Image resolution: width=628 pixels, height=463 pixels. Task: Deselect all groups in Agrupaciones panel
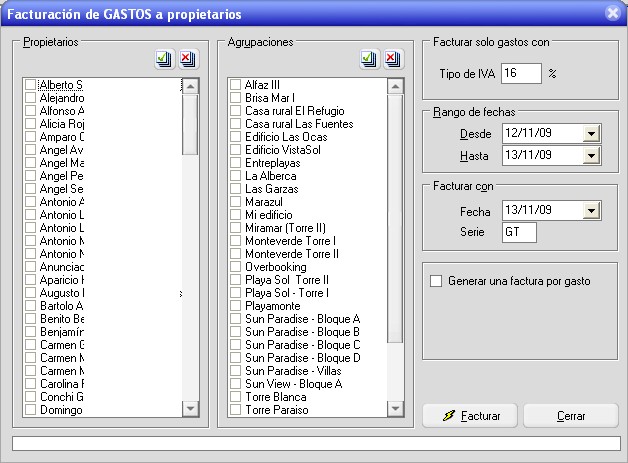pyautogui.click(x=394, y=59)
